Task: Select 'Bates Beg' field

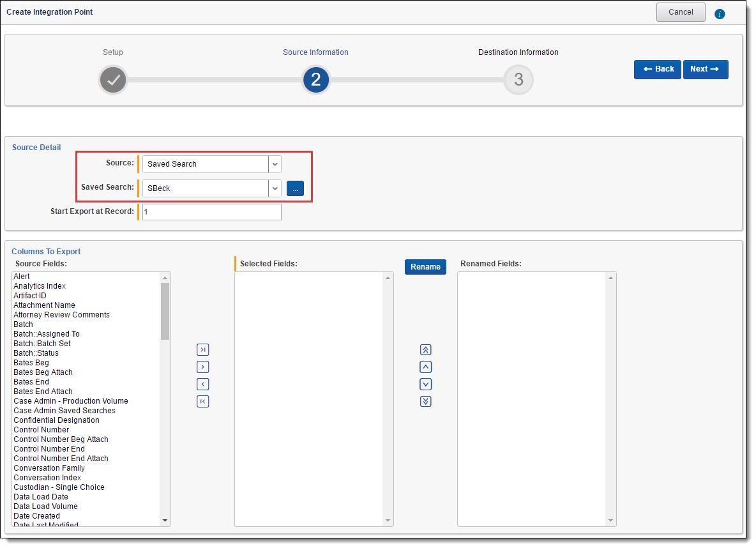Action: (31, 363)
